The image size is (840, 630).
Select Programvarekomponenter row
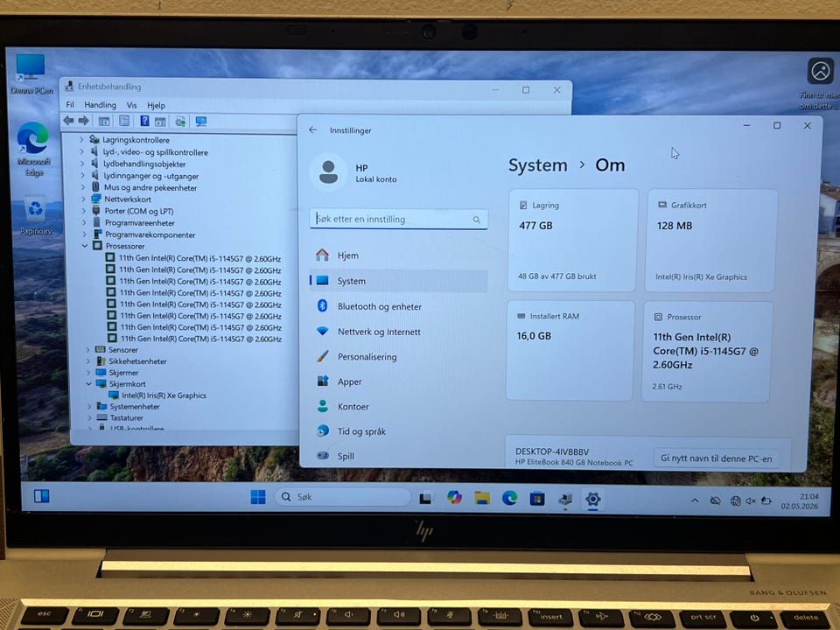150,234
